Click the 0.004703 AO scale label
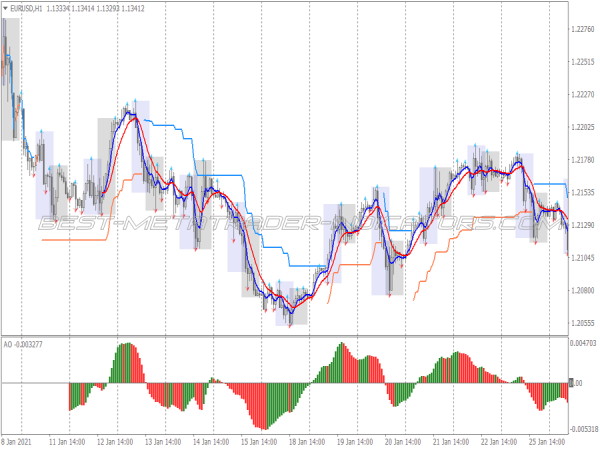This screenshot has height=450, width=600. point(583,343)
